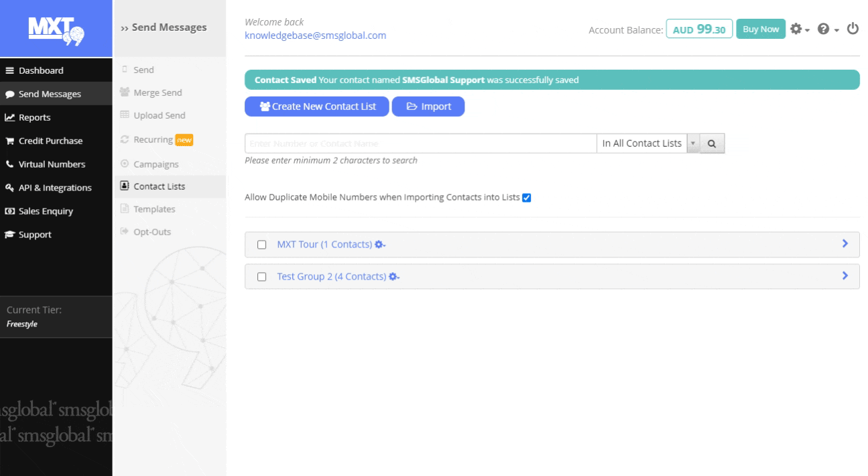Viewport: 868px width, 476px height.
Task: Open gear options for MXT Tour list
Action: coord(380,245)
